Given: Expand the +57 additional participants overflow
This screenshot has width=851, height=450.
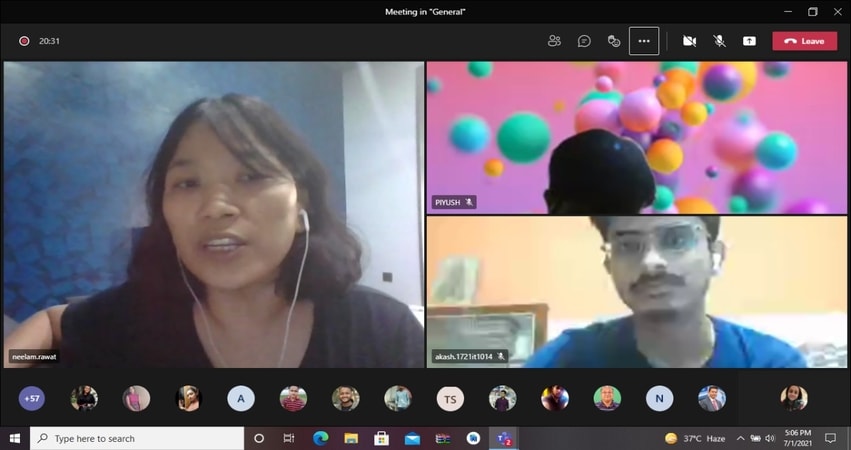Looking at the screenshot, I should coord(32,399).
